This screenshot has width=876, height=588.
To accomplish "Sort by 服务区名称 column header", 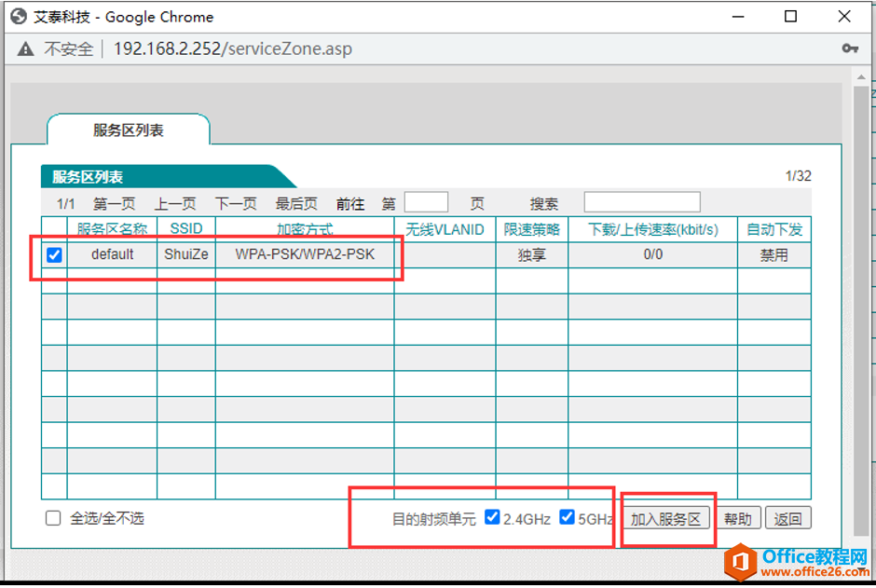I will point(112,229).
